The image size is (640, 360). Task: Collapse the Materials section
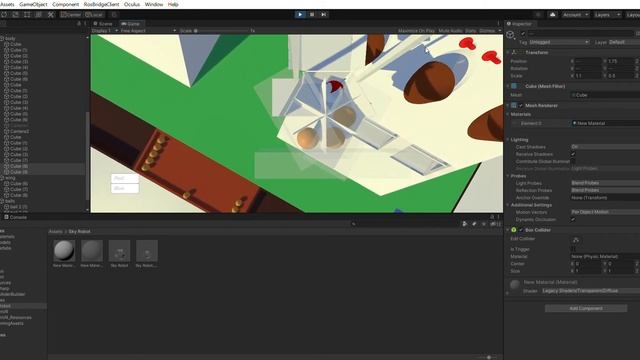[x=508, y=114]
